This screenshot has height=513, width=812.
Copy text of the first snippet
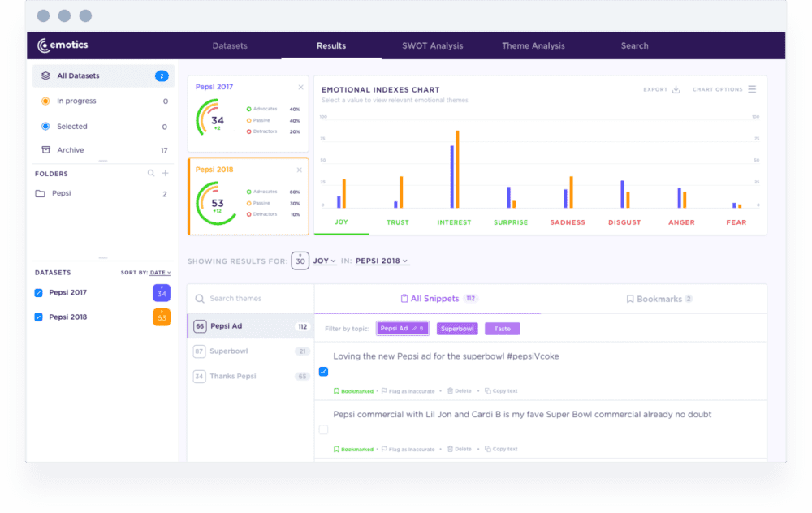tap(501, 391)
